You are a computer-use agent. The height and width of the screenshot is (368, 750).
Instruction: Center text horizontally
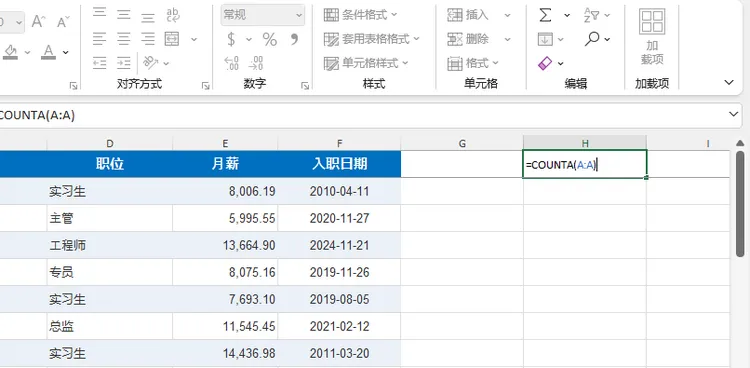pos(124,39)
